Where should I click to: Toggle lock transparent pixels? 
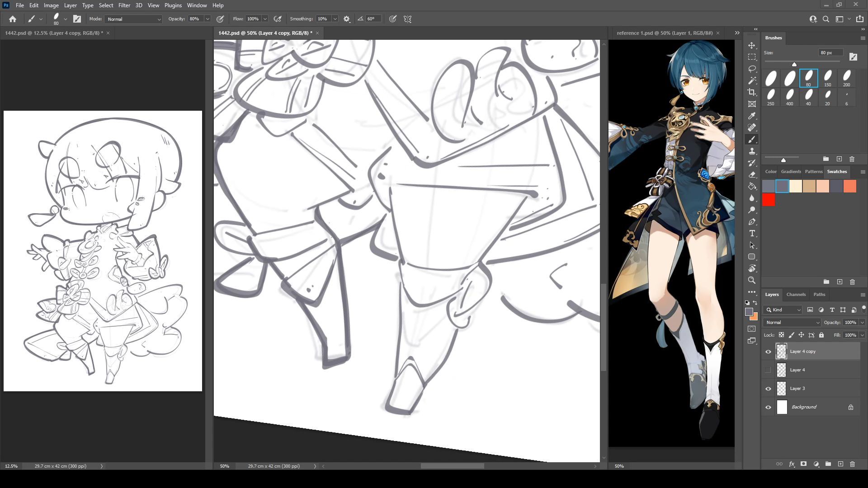[x=781, y=335]
